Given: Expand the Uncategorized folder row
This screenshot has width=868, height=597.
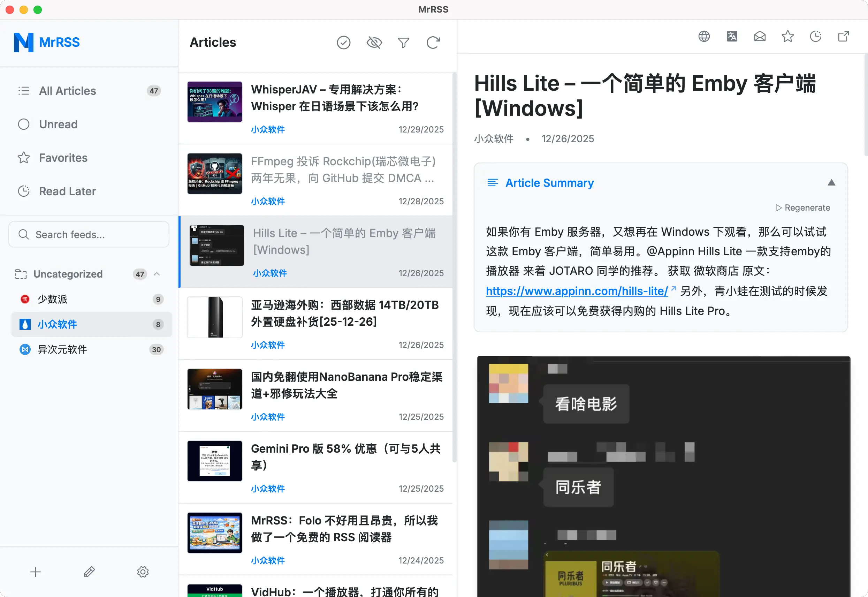Looking at the screenshot, I should pyautogui.click(x=68, y=274).
